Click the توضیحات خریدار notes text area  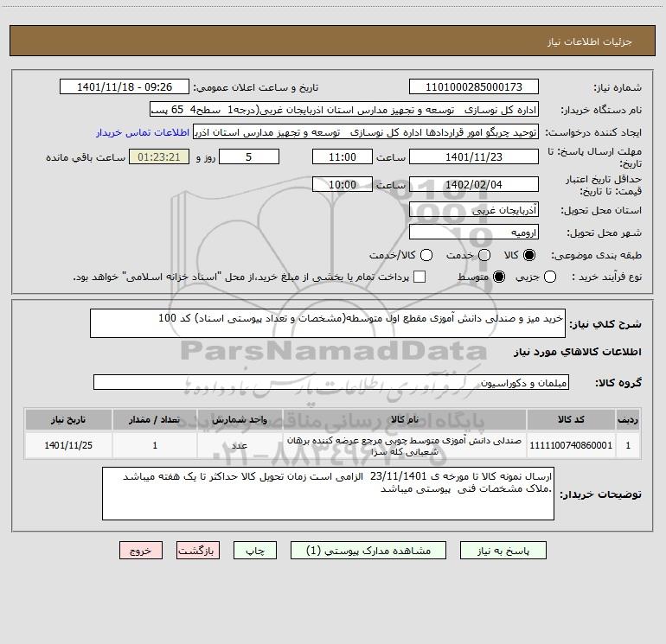[328, 494]
